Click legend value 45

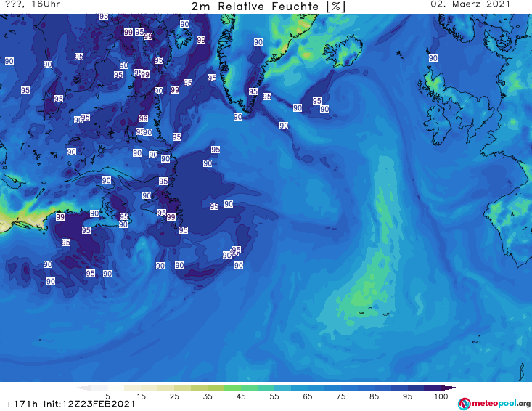pos(241,396)
